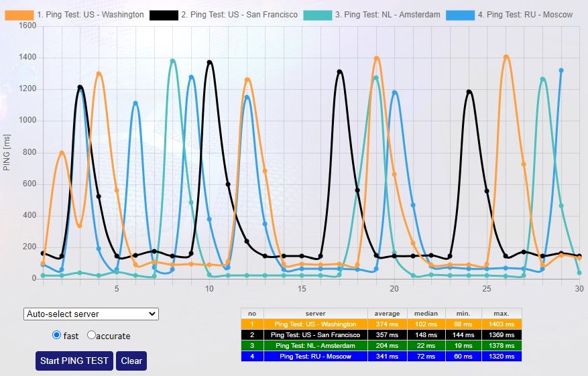The height and width of the screenshot is (376, 588).
Task: Open the Auto-select server dropdown
Action: tap(91, 314)
